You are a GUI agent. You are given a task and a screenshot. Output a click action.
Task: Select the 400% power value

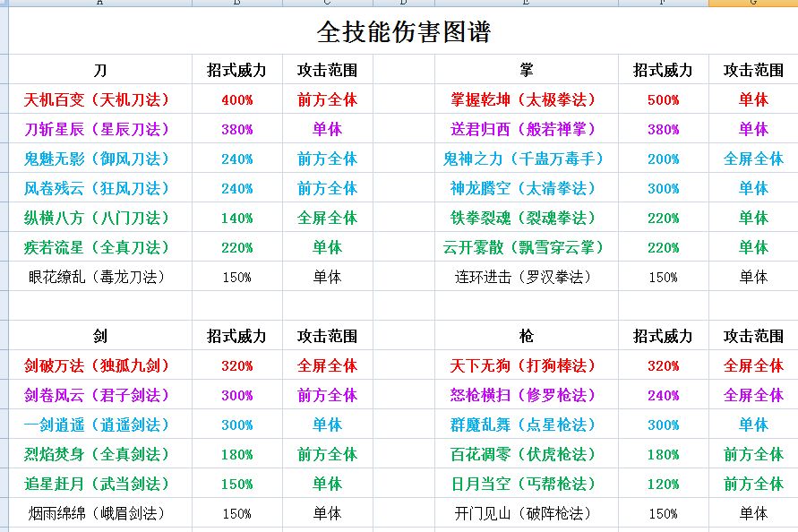pyautogui.click(x=237, y=99)
